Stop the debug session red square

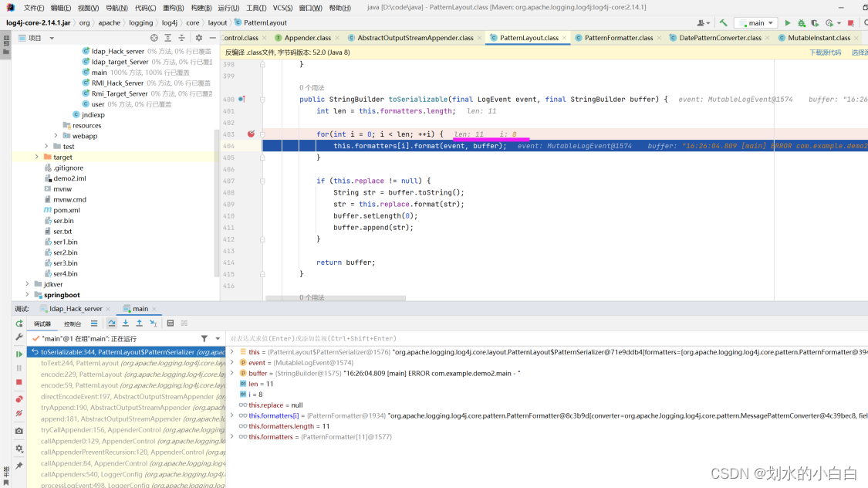coord(19,382)
